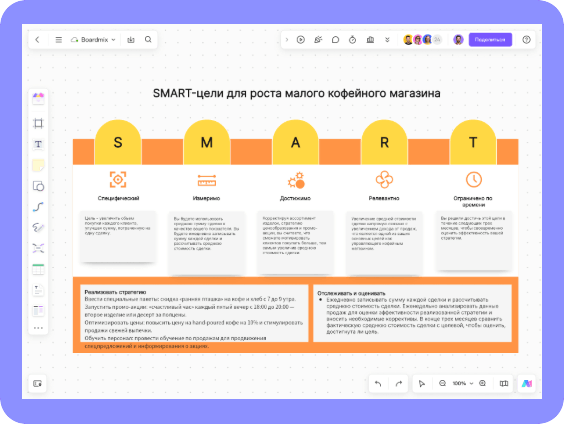Viewport: 564px width, 424px height.
Task: Open the pages panel icon bottom-left
Action: pyautogui.click(x=37, y=383)
